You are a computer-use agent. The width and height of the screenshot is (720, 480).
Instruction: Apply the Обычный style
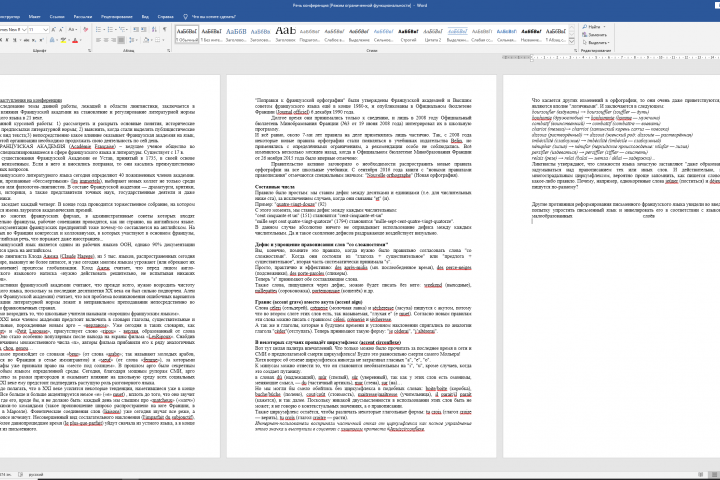click(186, 34)
